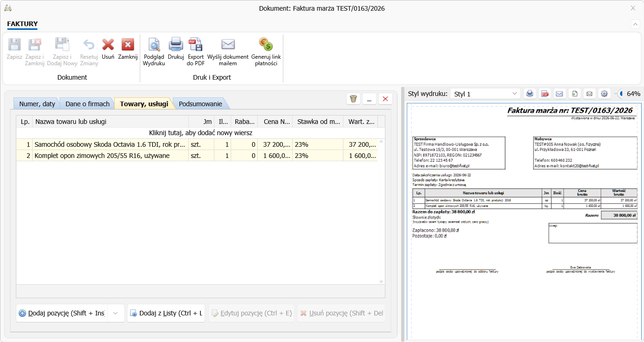Click the Dodaj z Listy button

(166, 313)
